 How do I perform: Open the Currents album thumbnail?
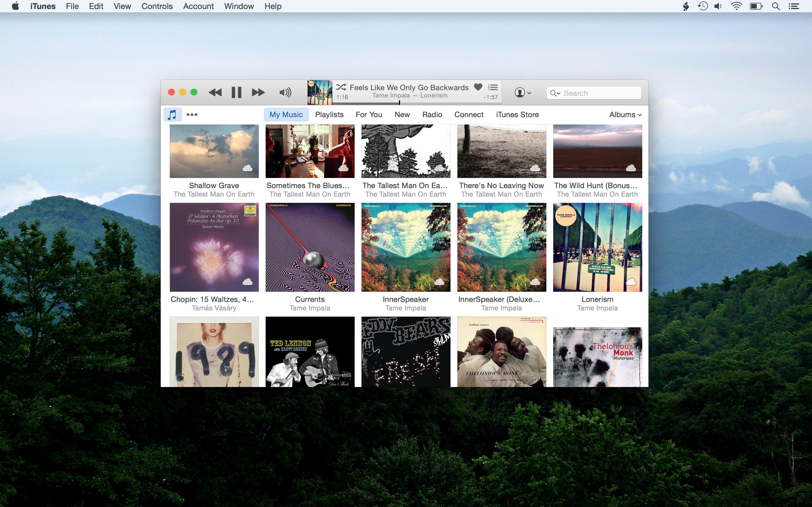pos(310,247)
